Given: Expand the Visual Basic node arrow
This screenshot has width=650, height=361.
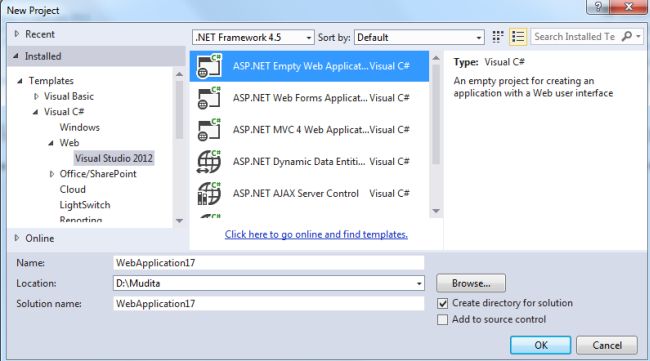Looking at the screenshot, I should tap(36, 96).
